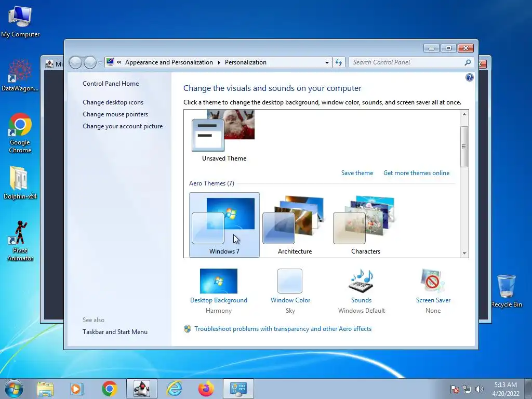532x399 pixels.
Task: Click the Desktop Background text link
Action: coord(219,300)
